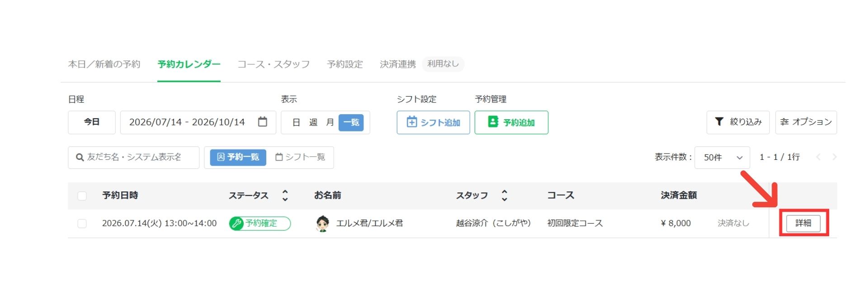Screen dimensions: 868x289
Task: Click the 詳細 button
Action: pos(803,223)
